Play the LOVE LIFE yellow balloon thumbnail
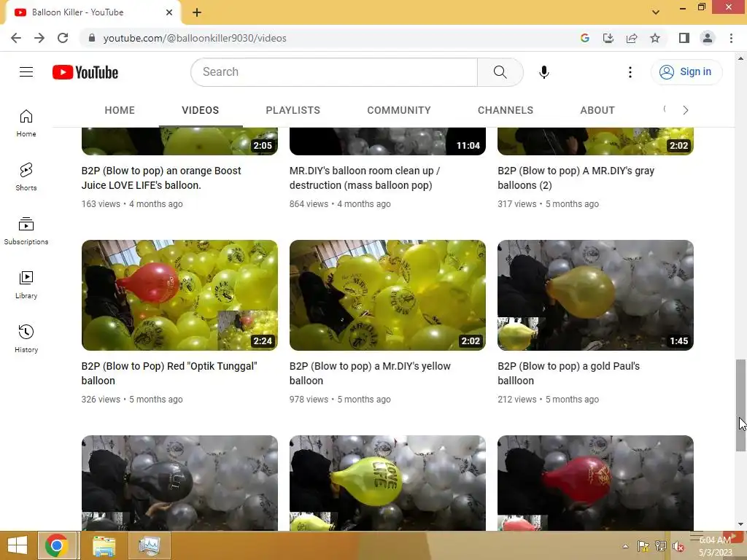Screen dimensions: 747x560 tap(388, 483)
